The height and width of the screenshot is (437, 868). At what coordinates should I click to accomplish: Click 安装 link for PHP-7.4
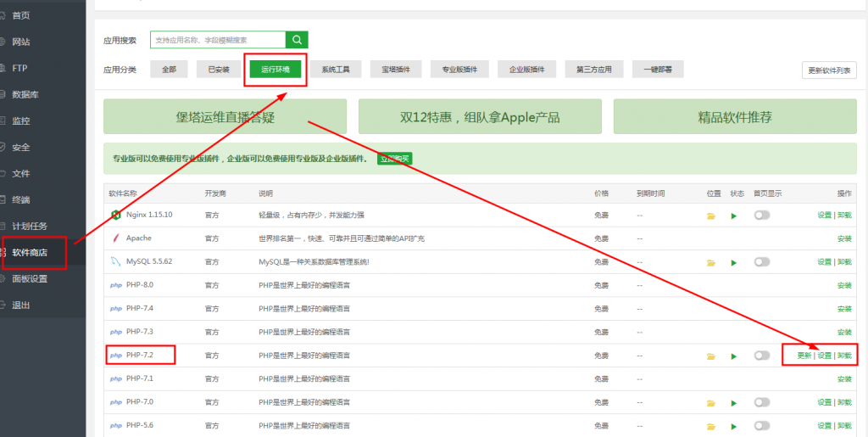tap(844, 309)
